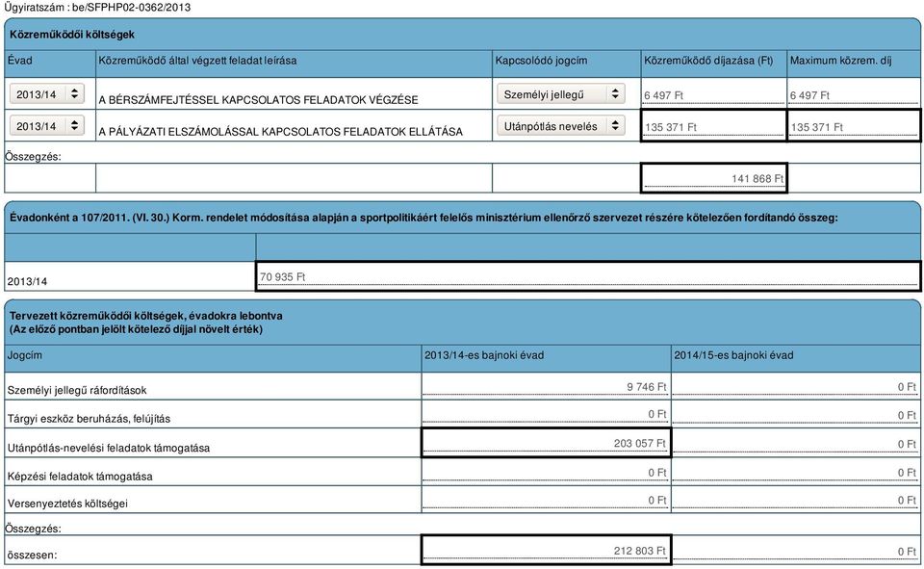Viewport: 924px width, 569px height.
Task: Click the "Közreműködő díjazása (Ft)" column header
Action: click(x=708, y=60)
